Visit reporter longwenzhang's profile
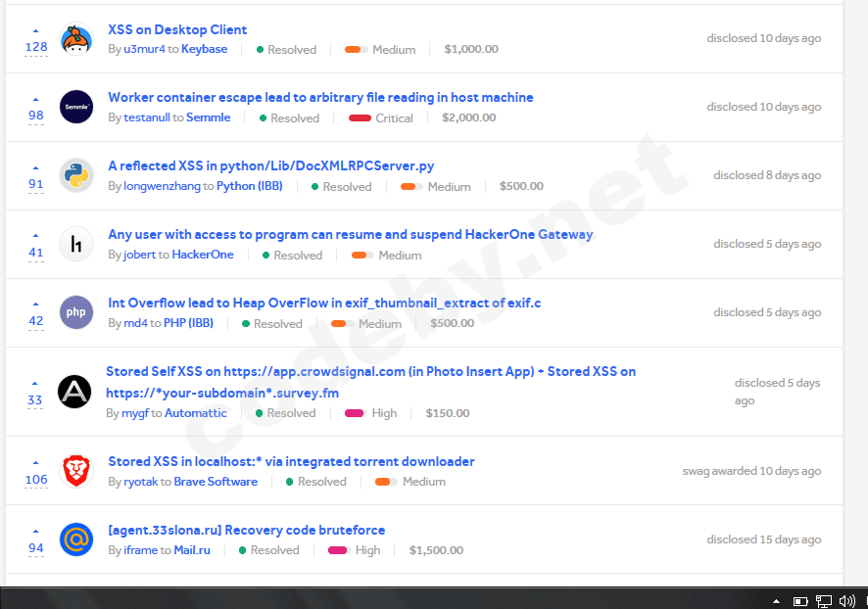 [162, 186]
